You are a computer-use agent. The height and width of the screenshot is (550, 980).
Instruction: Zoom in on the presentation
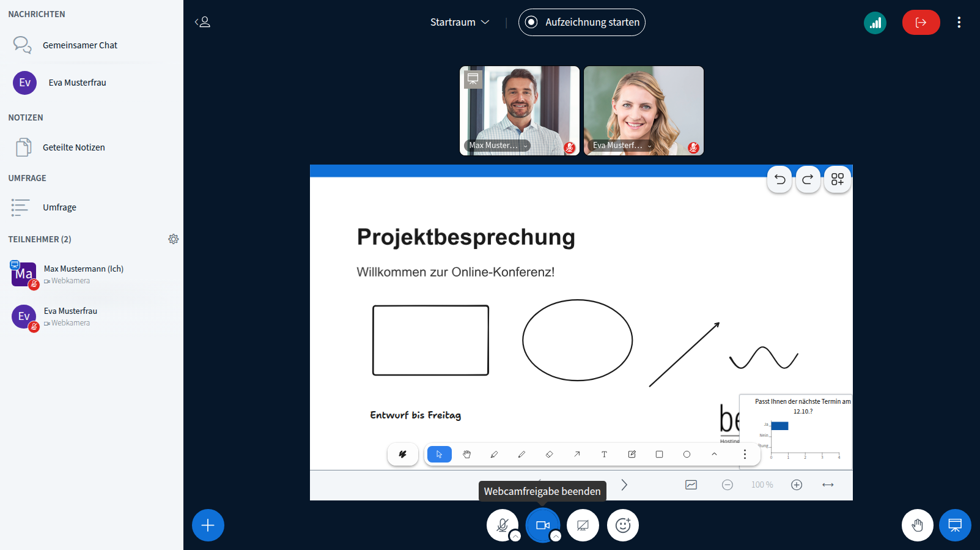pos(797,485)
